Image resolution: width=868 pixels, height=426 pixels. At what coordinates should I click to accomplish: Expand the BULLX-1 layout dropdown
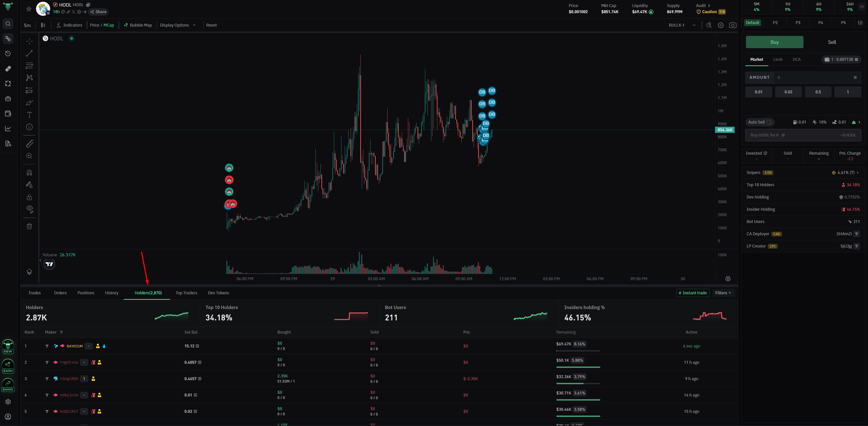pyautogui.click(x=682, y=25)
